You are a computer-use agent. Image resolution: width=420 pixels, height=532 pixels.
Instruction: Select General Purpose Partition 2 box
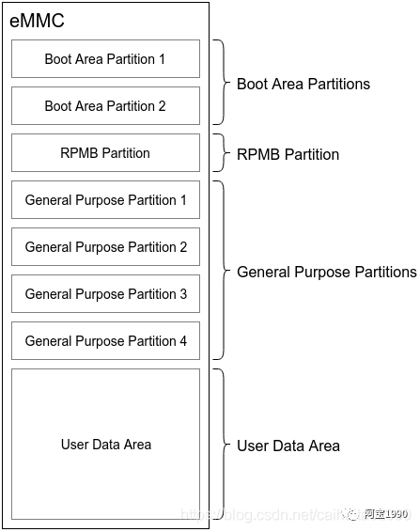tap(105, 246)
